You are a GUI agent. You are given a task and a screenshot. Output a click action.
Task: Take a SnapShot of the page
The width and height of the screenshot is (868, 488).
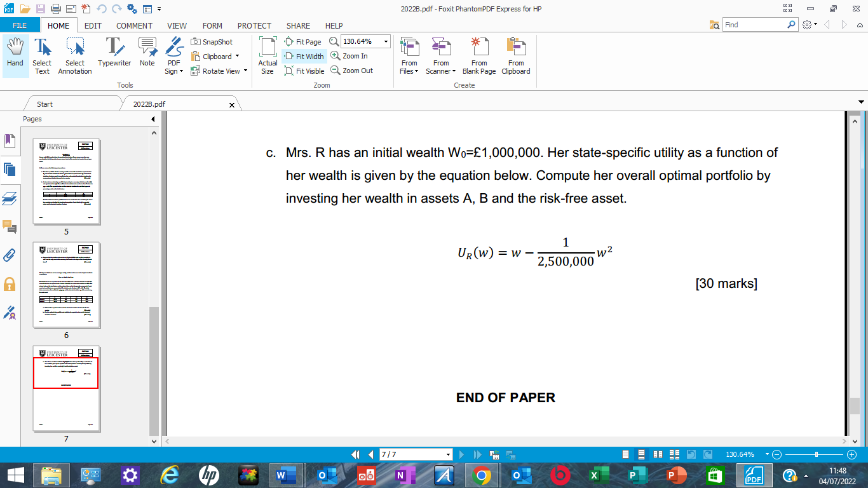pyautogui.click(x=212, y=42)
